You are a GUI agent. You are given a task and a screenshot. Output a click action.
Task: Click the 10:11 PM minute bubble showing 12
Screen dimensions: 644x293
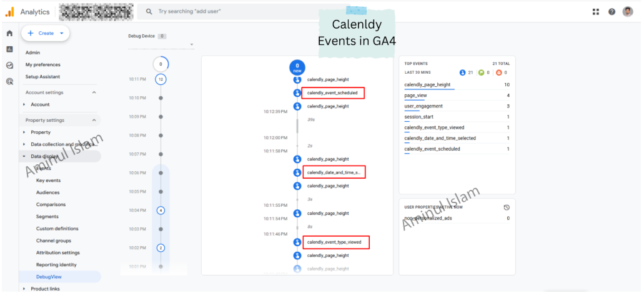click(161, 79)
